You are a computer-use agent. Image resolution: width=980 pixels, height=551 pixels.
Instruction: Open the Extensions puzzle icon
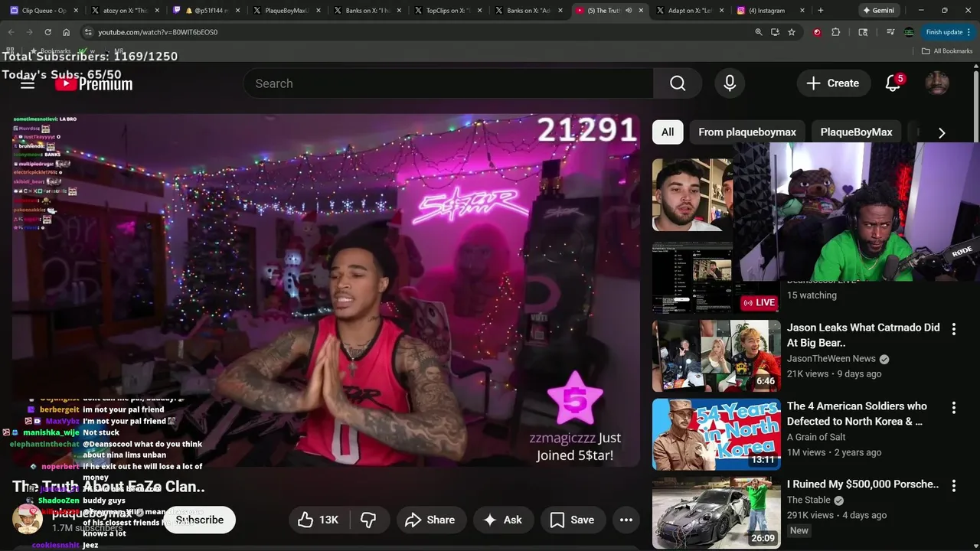[835, 32]
